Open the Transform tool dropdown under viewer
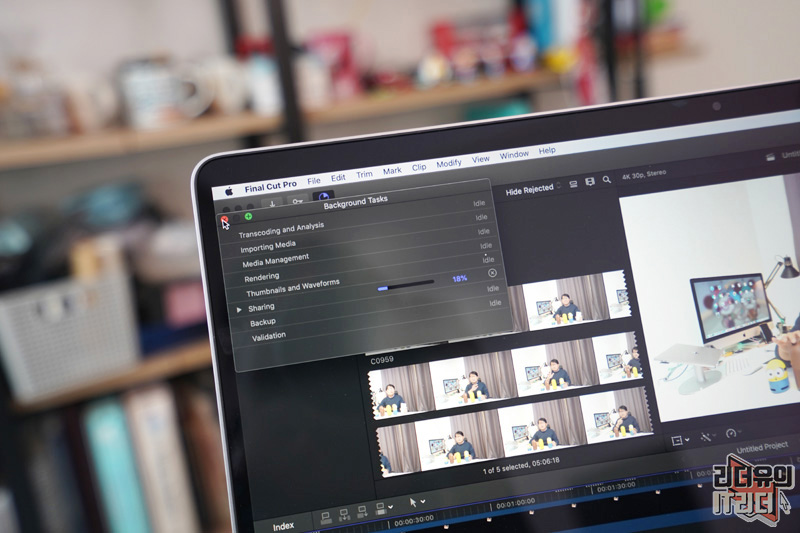Viewport: 800px width, 533px height. [681, 440]
